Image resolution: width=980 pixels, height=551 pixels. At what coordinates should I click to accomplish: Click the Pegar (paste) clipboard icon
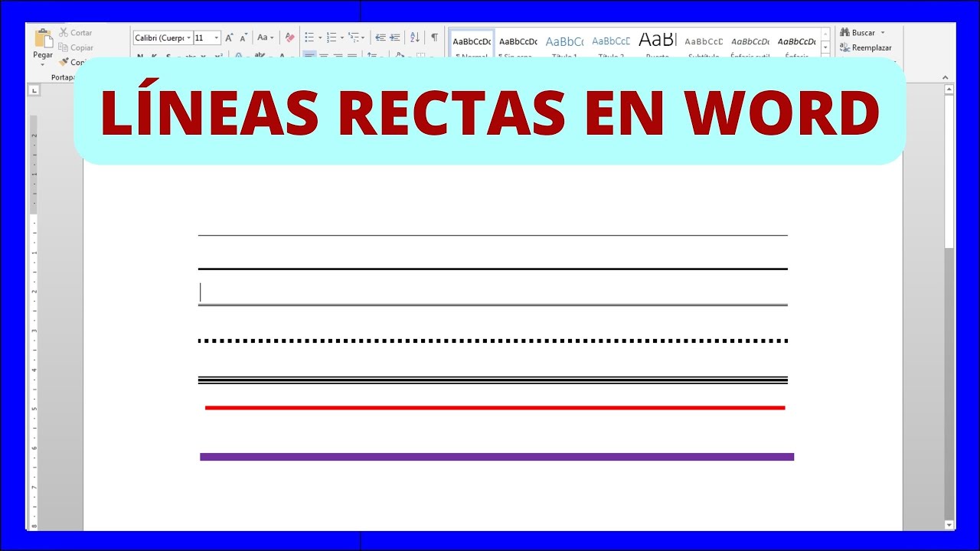click(x=44, y=38)
